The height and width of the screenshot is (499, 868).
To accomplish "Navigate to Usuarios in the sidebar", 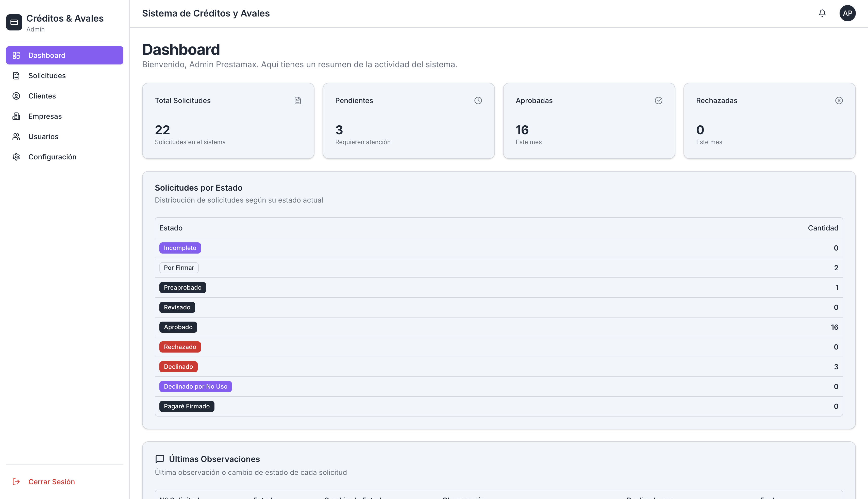I will (43, 136).
